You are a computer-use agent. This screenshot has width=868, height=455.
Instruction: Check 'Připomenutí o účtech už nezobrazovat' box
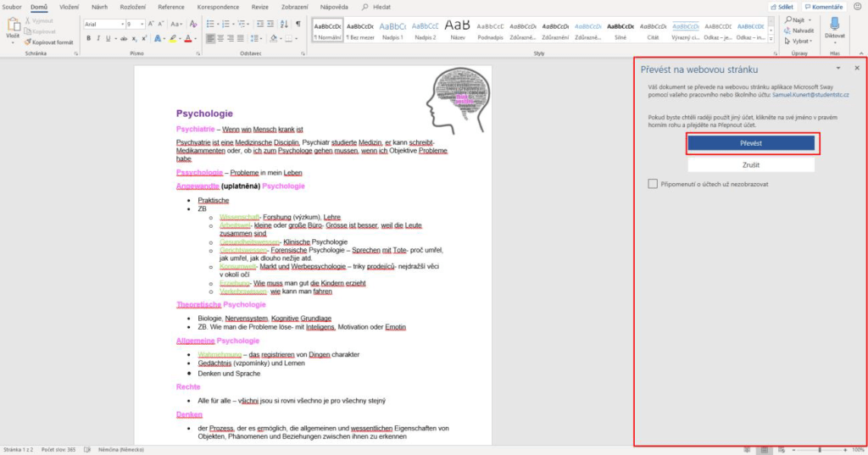(652, 183)
